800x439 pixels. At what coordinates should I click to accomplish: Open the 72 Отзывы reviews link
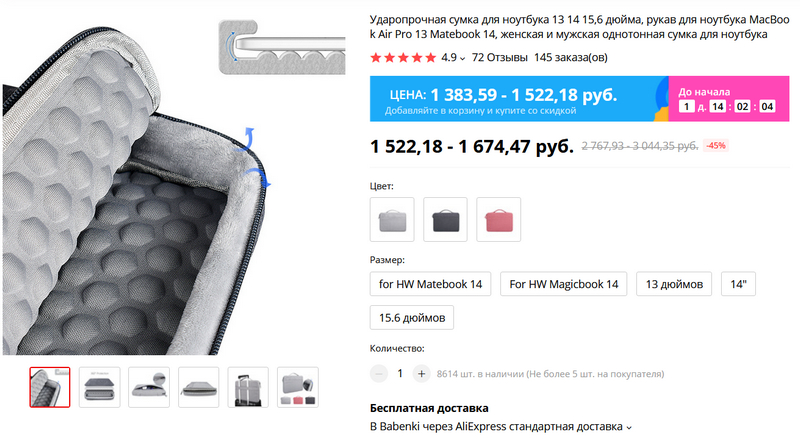(x=499, y=57)
